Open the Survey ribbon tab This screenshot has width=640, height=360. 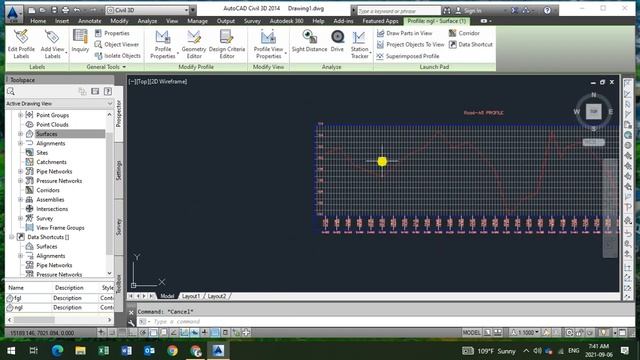[x=252, y=21]
